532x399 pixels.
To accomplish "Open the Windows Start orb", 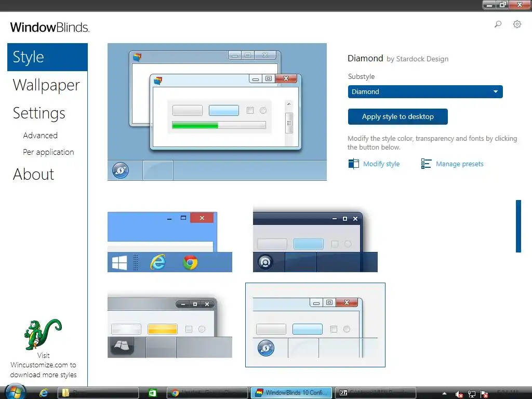I will (15, 393).
